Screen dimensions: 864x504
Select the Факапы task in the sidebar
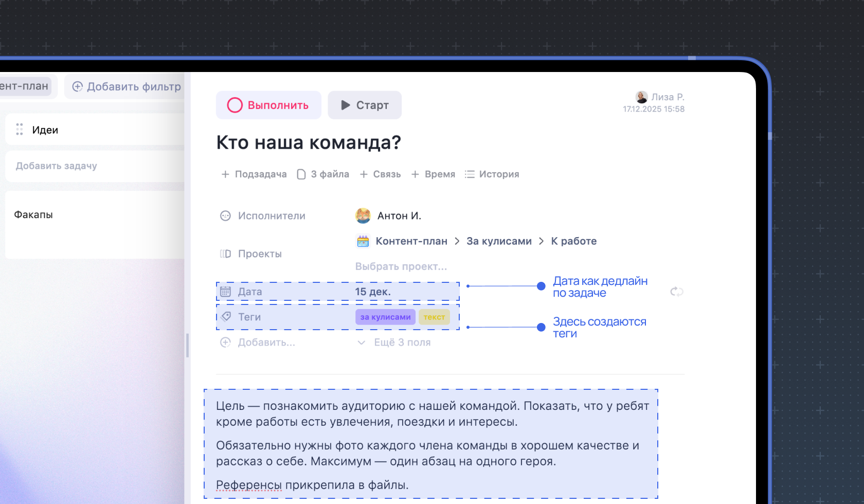tap(34, 214)
